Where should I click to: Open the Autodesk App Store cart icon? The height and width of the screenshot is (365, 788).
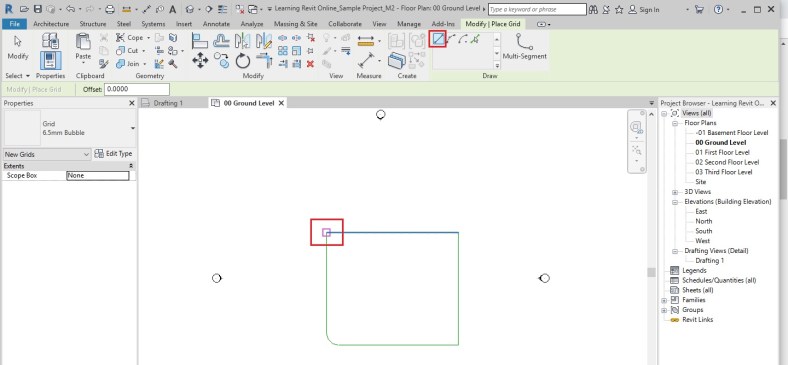[x=699, y=9]
